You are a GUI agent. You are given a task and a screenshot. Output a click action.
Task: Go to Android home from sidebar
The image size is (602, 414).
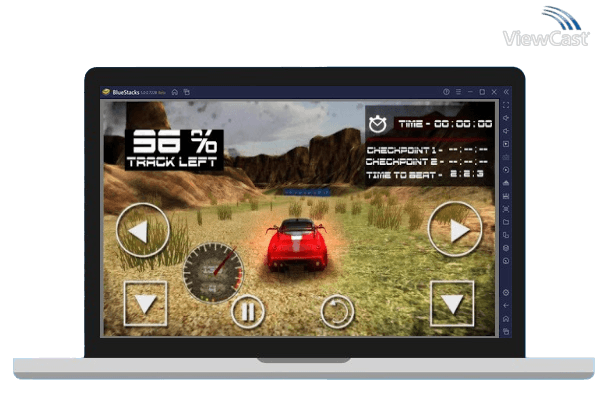(506, 319)
